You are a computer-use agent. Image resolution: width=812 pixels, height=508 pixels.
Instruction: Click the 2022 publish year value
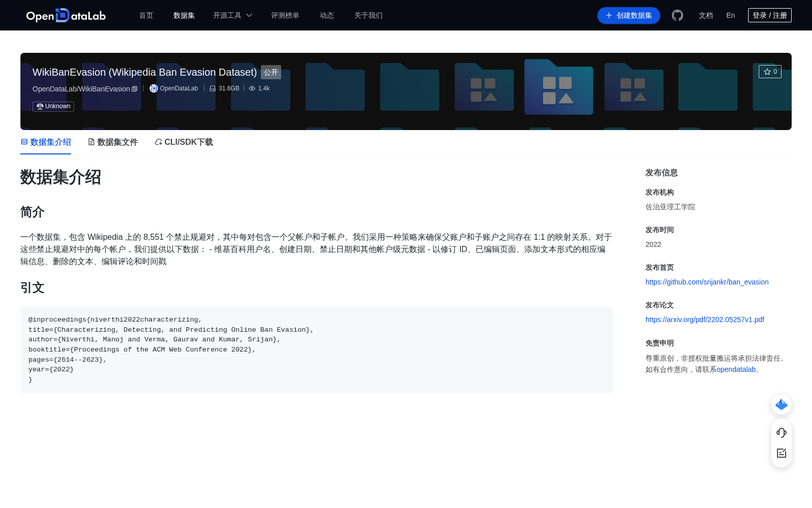click(x=653, y=244)
